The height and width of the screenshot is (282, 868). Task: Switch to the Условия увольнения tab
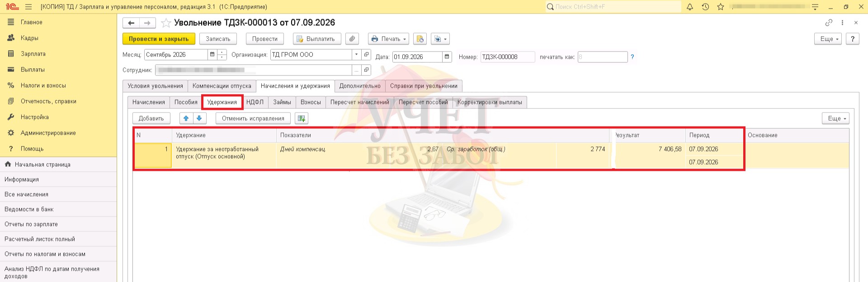coord(155,86)
